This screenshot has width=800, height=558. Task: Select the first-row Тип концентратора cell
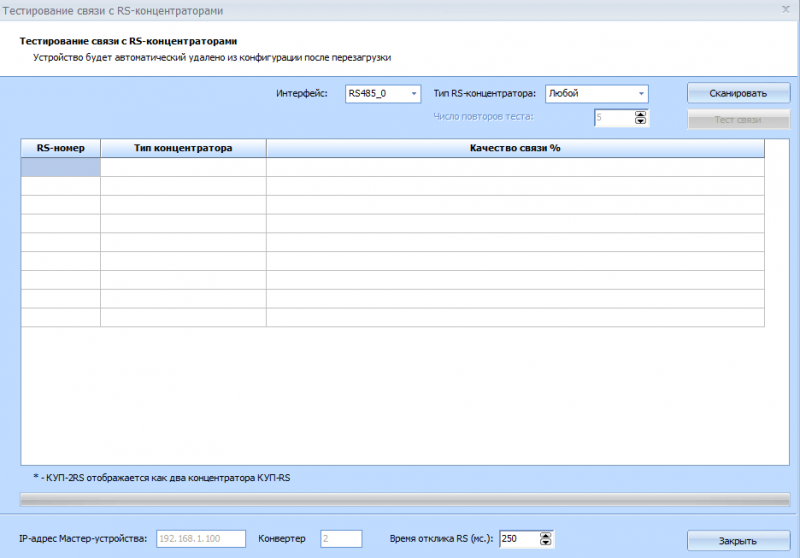(183, 167)
